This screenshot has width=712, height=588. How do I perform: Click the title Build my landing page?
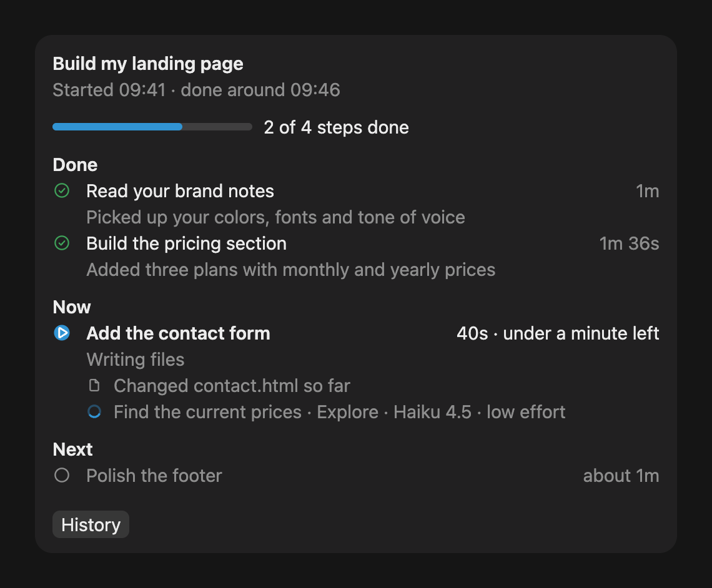[148, 64]
